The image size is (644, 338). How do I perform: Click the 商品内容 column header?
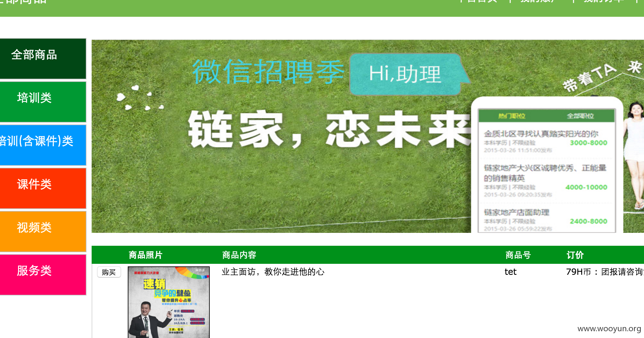point(239,255)
